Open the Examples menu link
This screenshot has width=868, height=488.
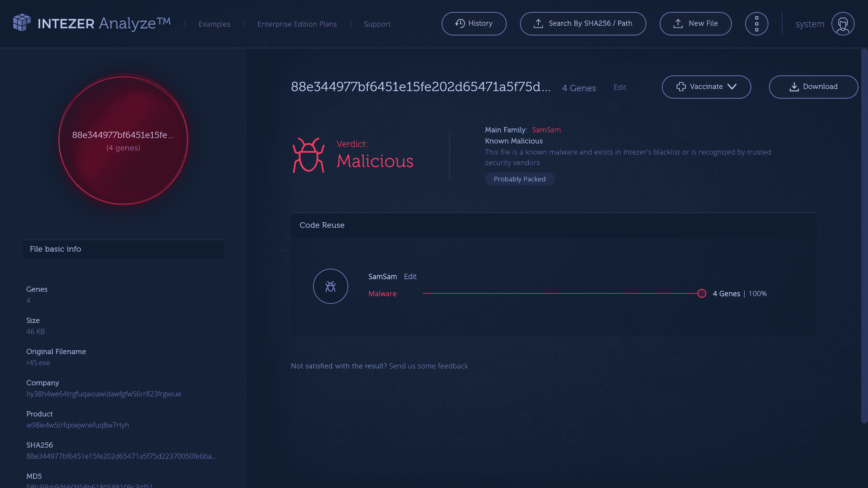[x=214, y=24]
